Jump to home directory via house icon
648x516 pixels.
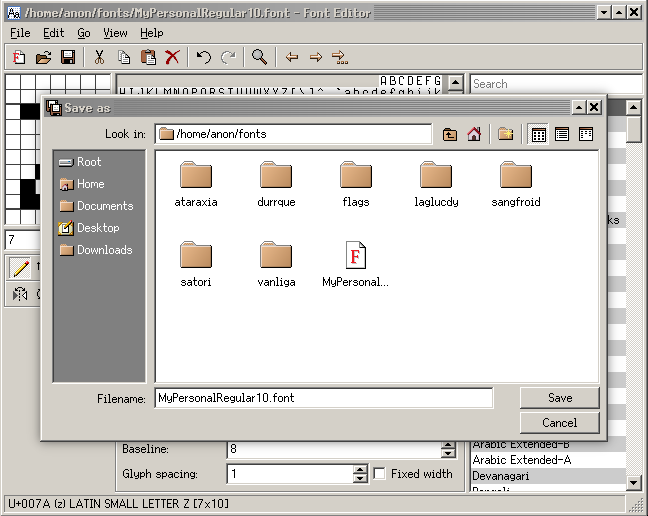coord(474,134)
